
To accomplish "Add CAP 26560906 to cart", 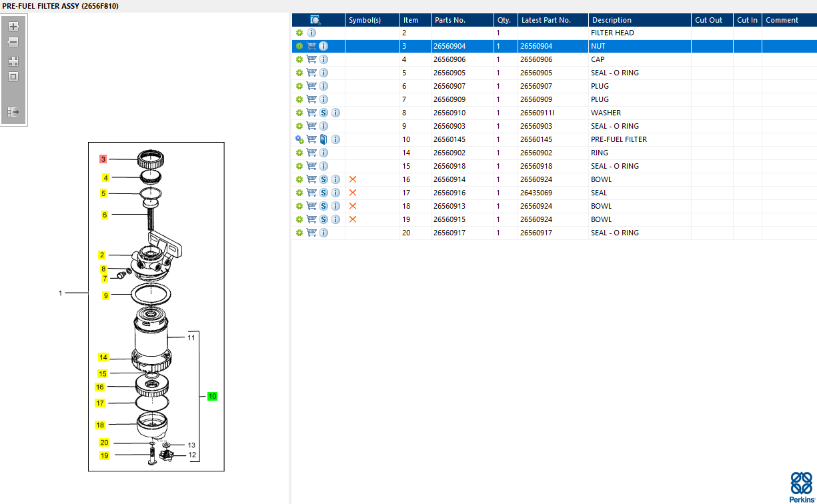I will [311, 59].
